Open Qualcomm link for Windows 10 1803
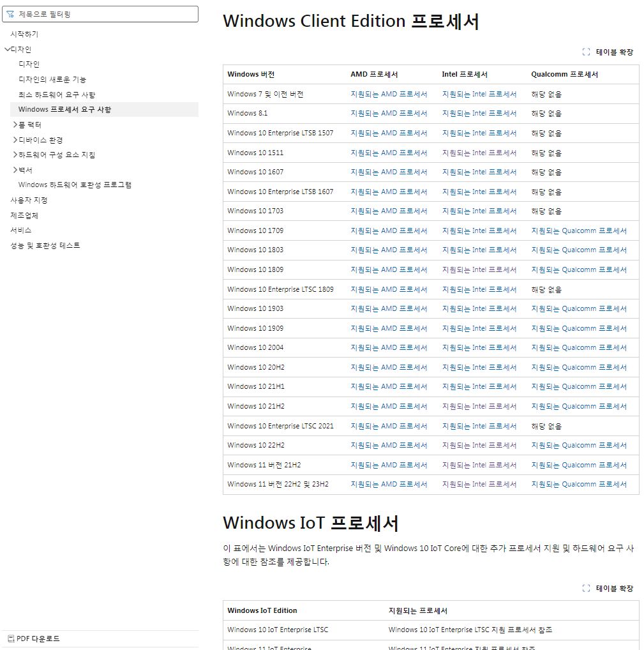The width and height of the screenshot is (644, 650). click(579, 250)
